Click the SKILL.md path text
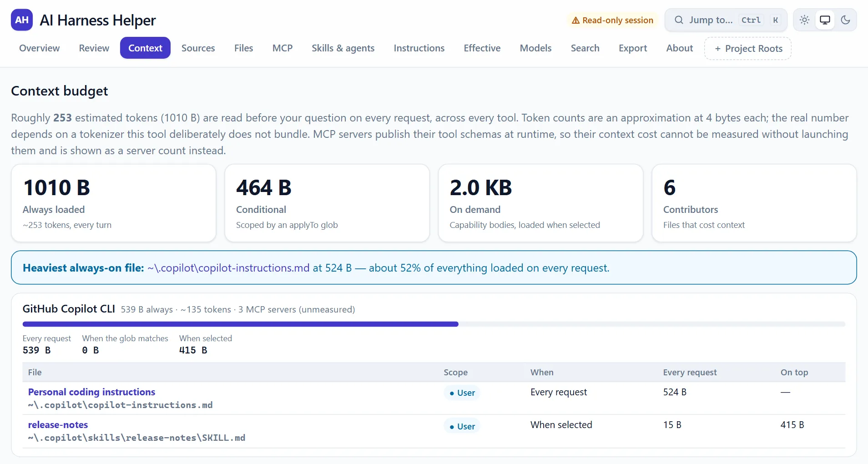 136,438
